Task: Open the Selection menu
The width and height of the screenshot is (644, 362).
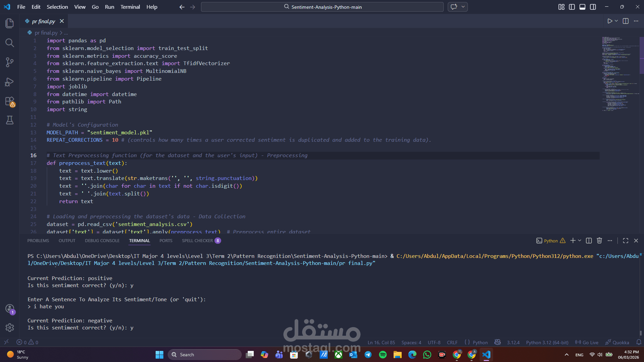Action: pyautogui.click(x=57, y=7)
